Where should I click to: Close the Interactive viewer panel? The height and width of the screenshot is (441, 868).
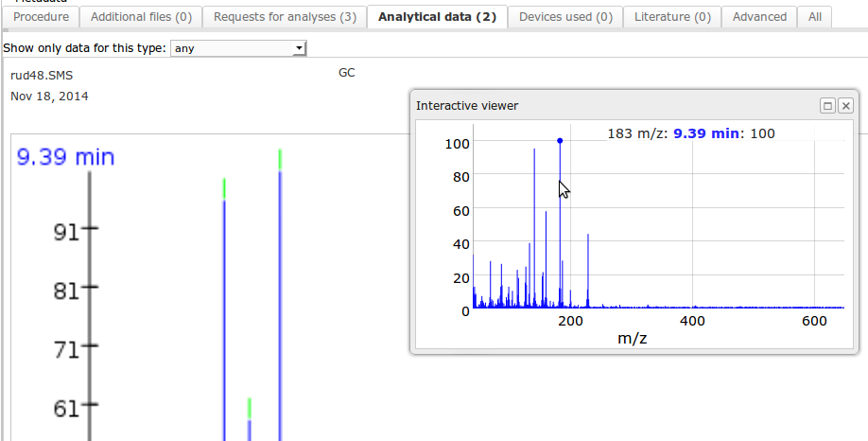click(x=846, y=106)
